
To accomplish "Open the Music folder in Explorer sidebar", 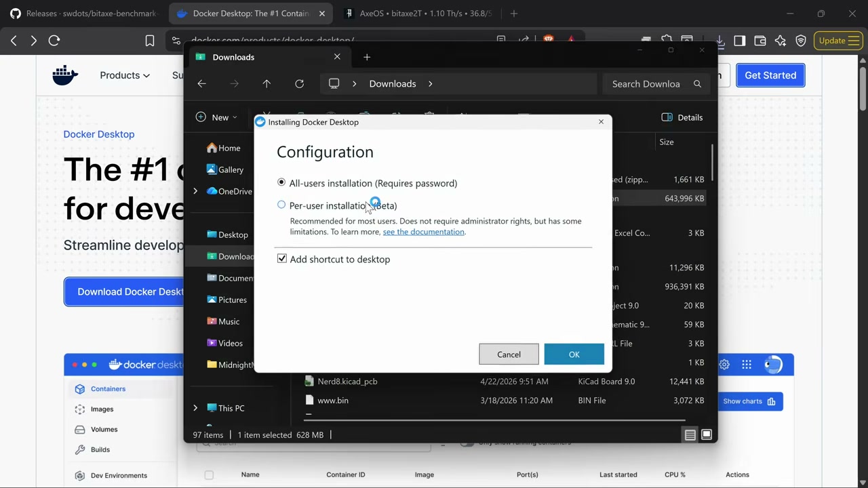I will (x=223, y=321).
